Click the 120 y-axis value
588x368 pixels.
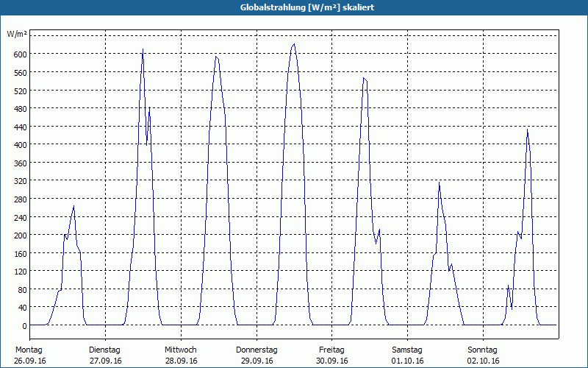(20, 272)
